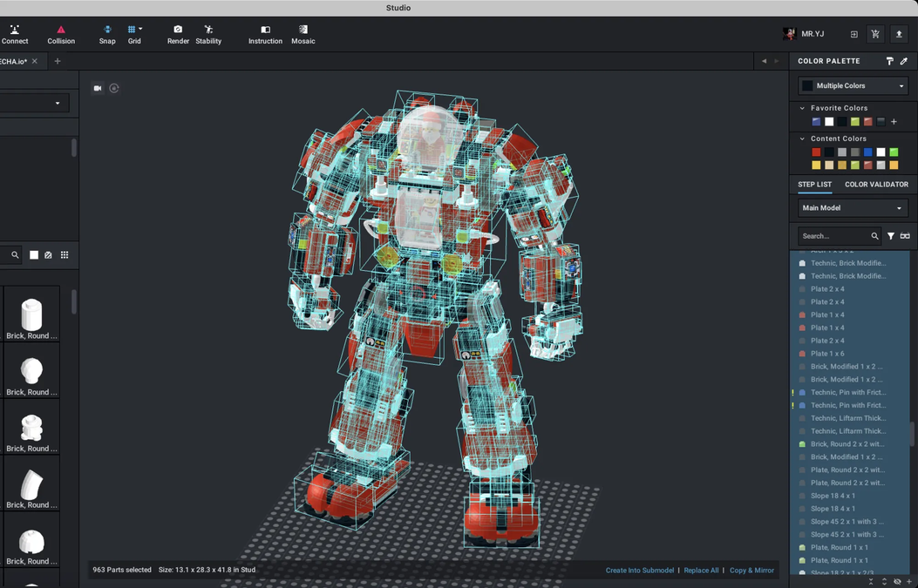
Task: Open the Render tool
Action: point(178,34)
